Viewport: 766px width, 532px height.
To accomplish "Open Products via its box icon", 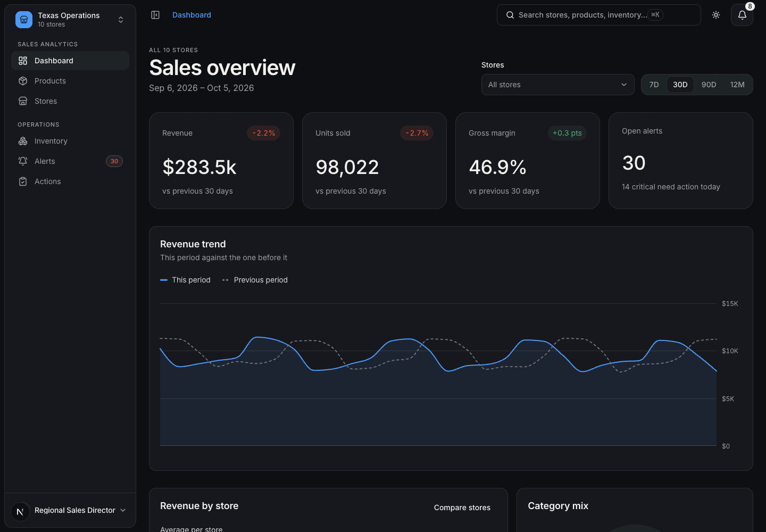I will point(23,81).
